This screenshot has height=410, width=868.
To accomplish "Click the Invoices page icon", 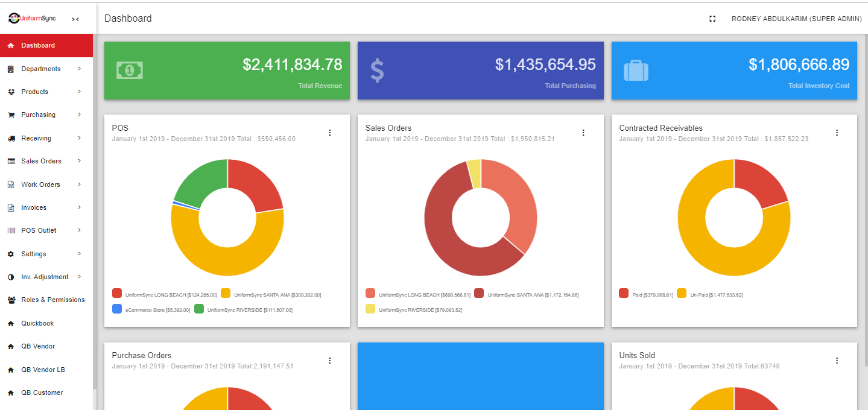I will 11,208.
